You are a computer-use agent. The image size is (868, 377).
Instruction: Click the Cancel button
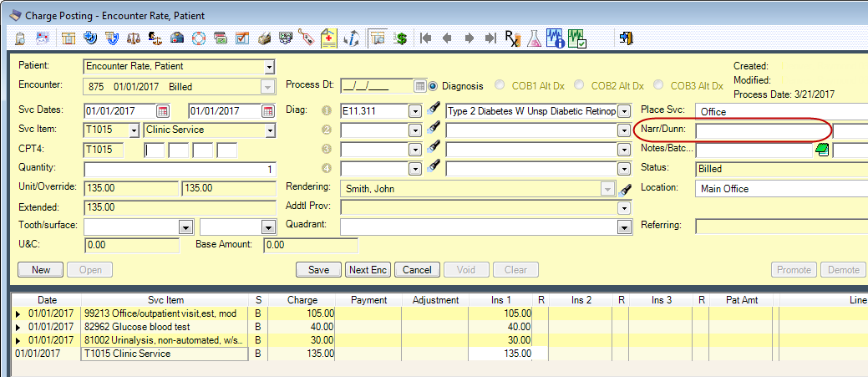pyautogui.click(x=417, y=270)
